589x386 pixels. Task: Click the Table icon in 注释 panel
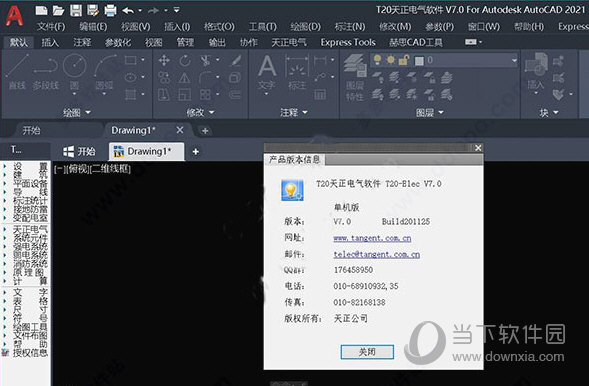point(320,94)
